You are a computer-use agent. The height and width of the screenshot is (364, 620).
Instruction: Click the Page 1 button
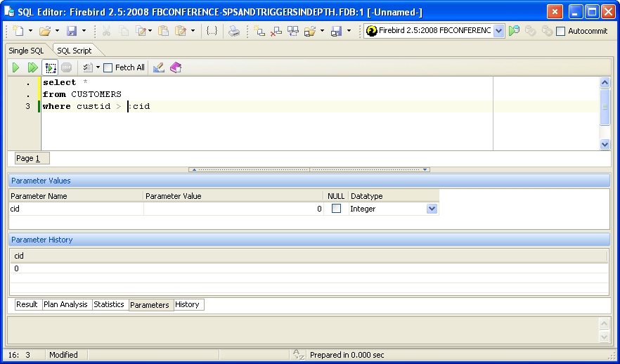point(28,158)
